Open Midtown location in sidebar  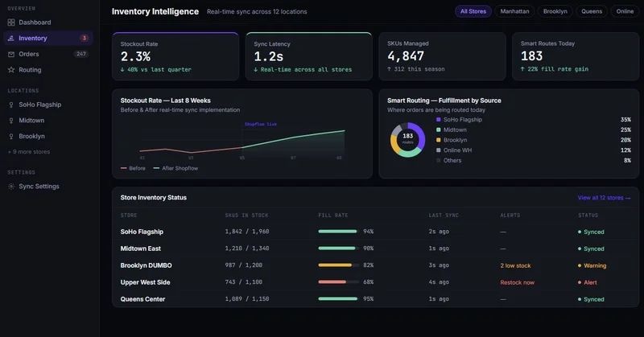[x=48, y=121]
